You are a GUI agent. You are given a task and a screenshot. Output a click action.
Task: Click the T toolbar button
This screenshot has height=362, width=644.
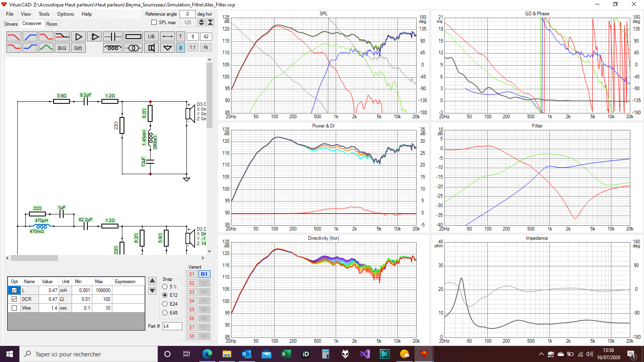pyautogui.click(x=181, y=37)
